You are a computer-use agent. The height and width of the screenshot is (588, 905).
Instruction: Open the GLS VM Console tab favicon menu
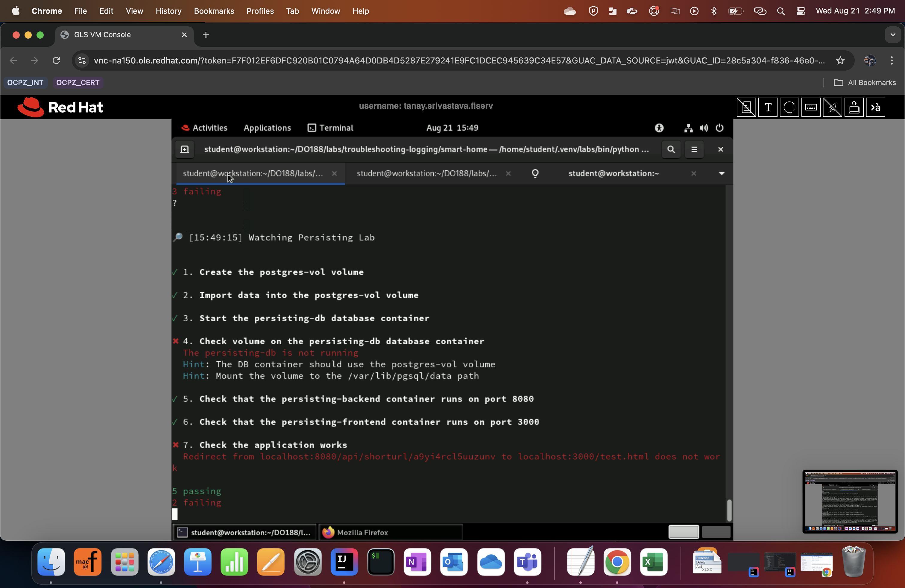point(65,35)
